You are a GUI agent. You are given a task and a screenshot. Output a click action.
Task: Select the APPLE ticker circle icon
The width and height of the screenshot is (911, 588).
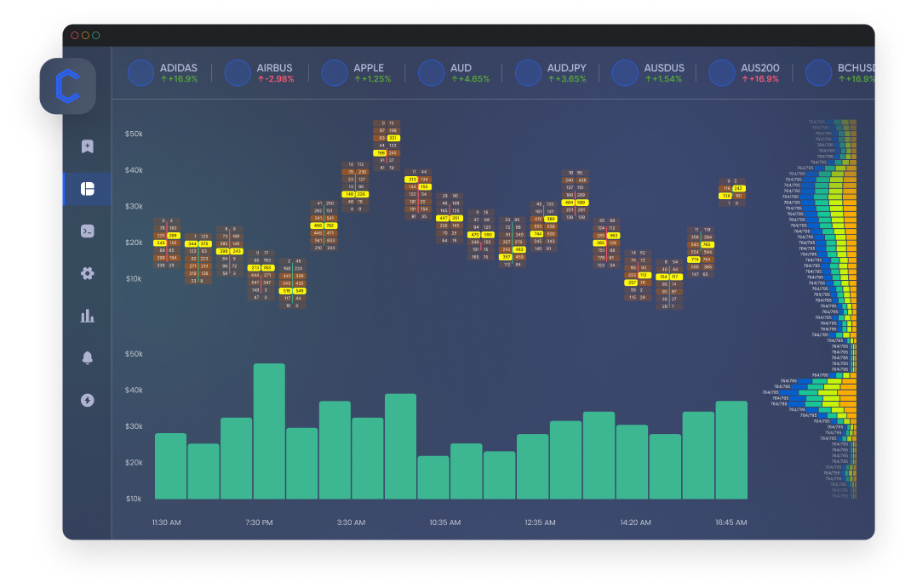(335, 73)
